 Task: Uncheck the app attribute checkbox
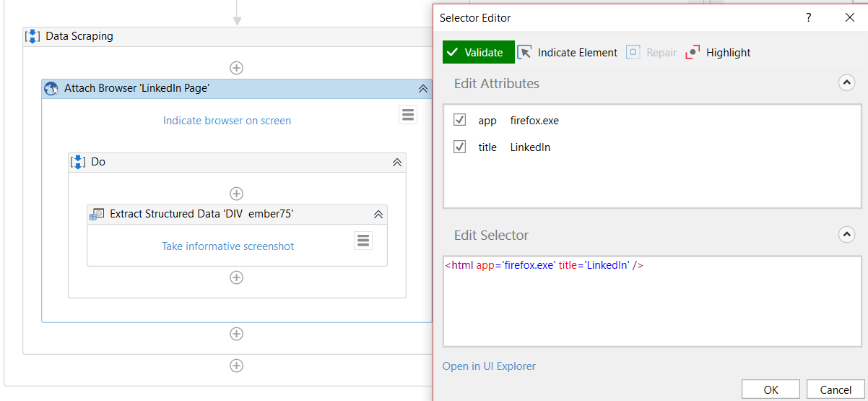pos(460,120)
